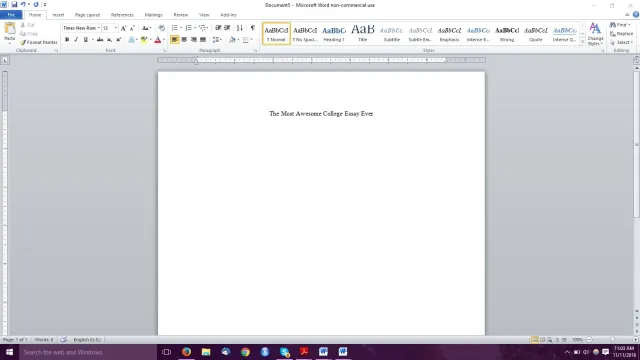This screenshot has width=640, height=360.
Task: Open the Font Color dropdown arrow
Action: click(164, 40)
